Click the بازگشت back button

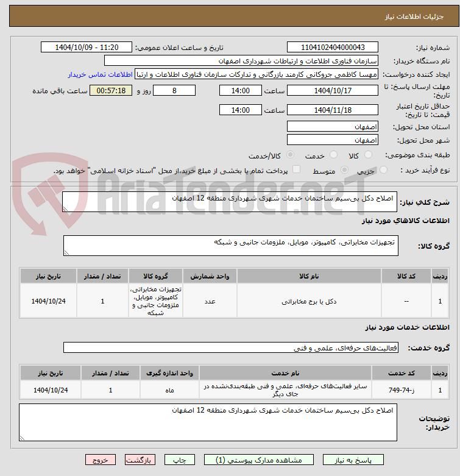(x=140, y=460)
